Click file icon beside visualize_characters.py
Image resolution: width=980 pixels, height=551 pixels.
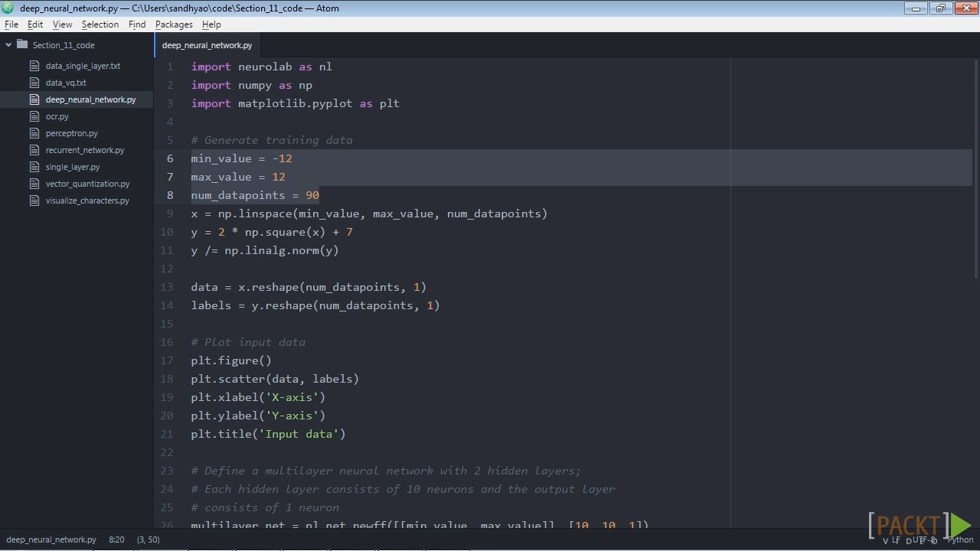(34, 201)
